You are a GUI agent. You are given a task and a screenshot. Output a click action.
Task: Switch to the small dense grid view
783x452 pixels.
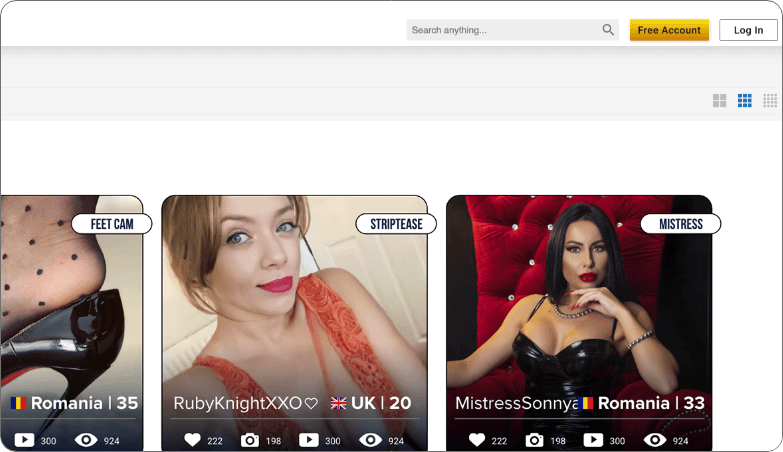770,101
